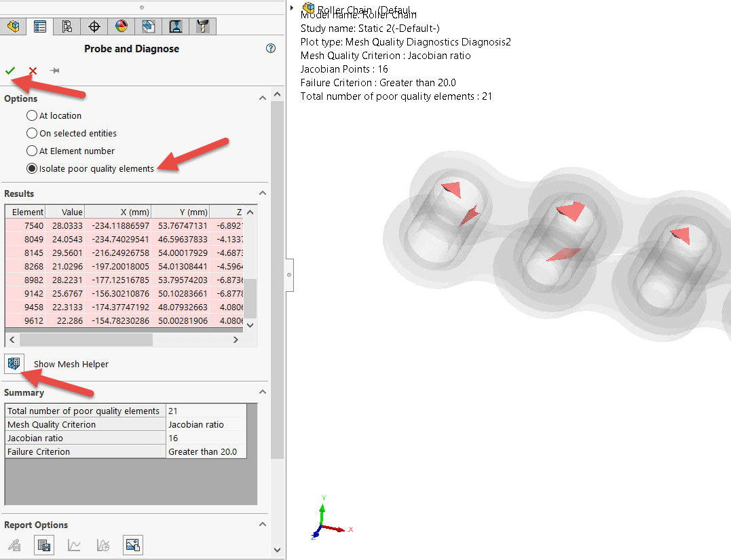
Task: Choose On selected entities radio option
Action: click(x=32, y=133)
